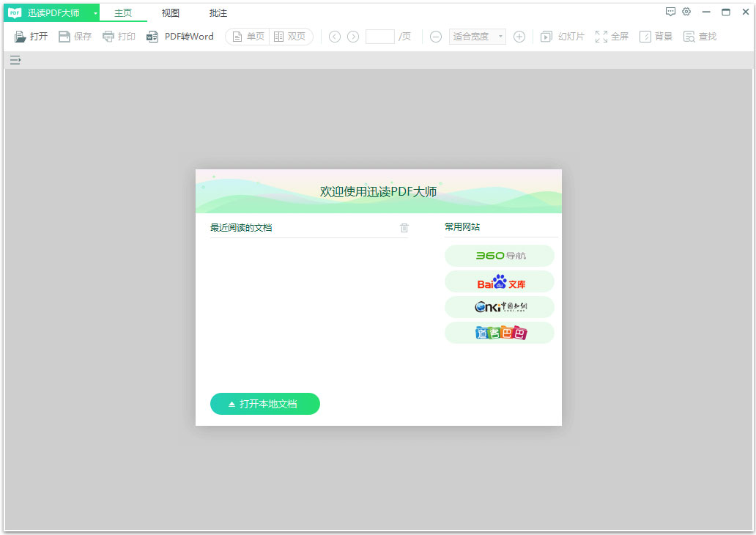
Task: Expand the sidebar outline panel icon
Action: (x=15, y=60)
